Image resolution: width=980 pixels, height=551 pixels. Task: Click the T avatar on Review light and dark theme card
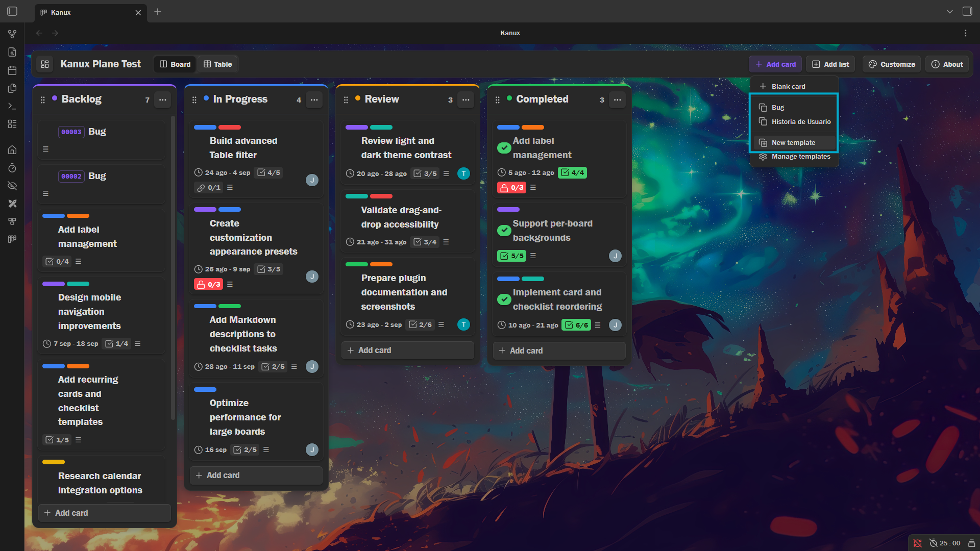click(463, 173)
